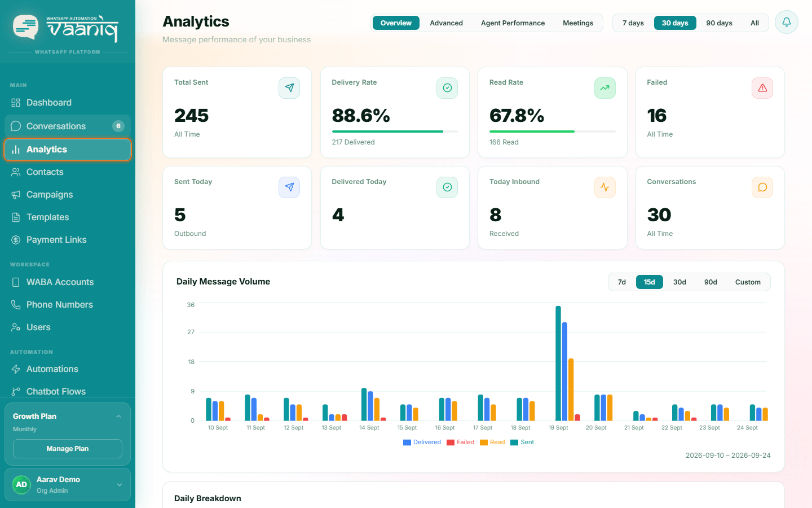This screenshot has height=508, width=812.
Task: Open notifications bell icon
Action: click(x=786, y=23)
